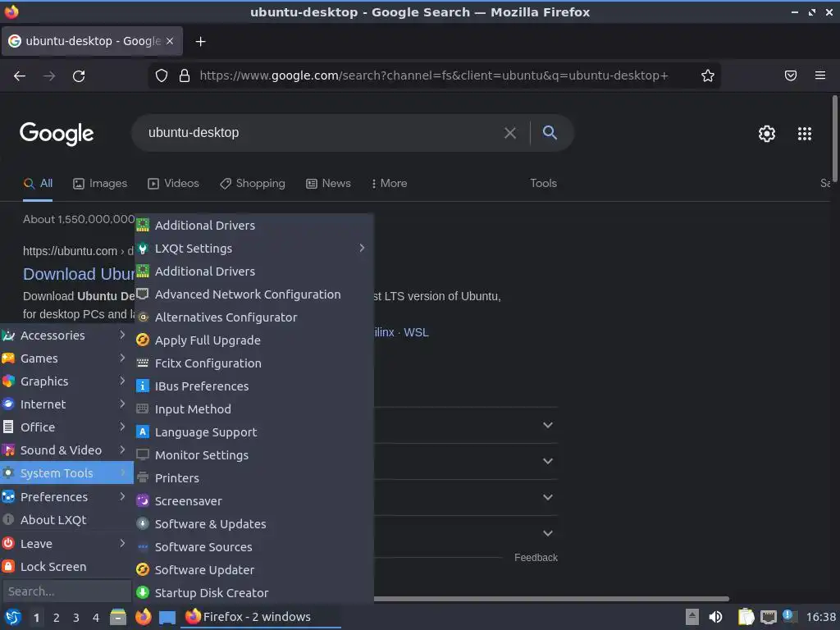Screen dimensions: 840x630
Task: Launch Startup Disk Creator
Action: tap(254, 593)
